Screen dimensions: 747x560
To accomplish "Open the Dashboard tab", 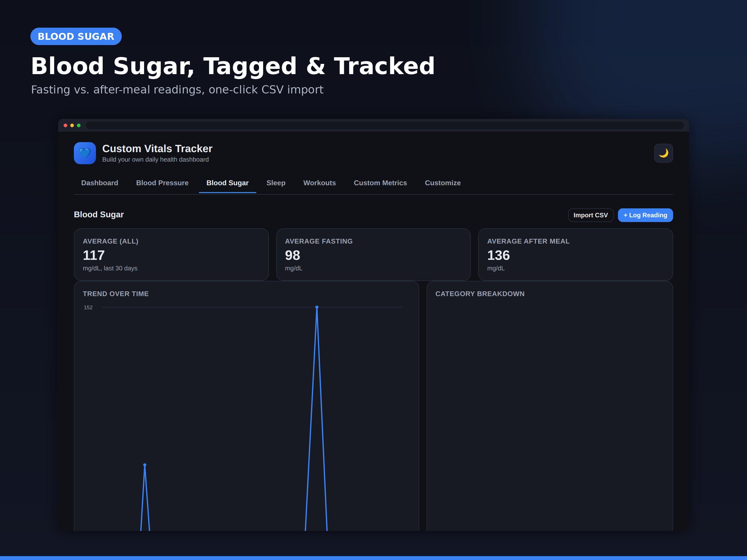I will coord(100,183).
